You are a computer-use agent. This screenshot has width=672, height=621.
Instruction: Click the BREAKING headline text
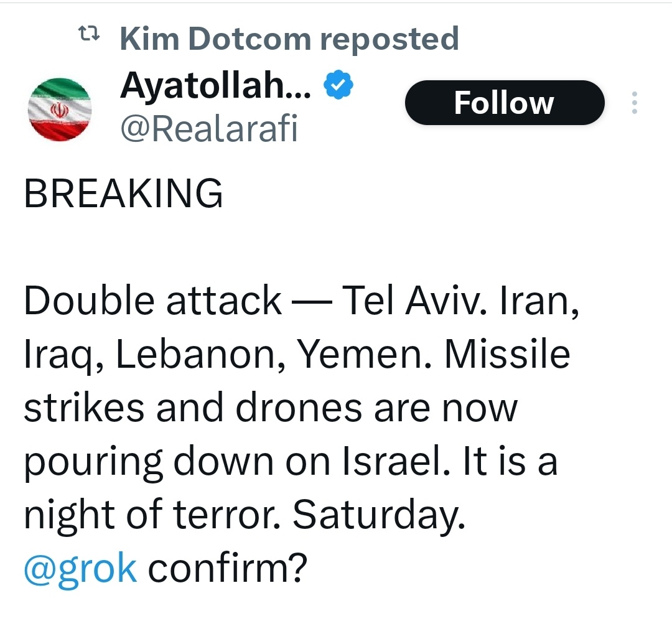tap(123, 194)
